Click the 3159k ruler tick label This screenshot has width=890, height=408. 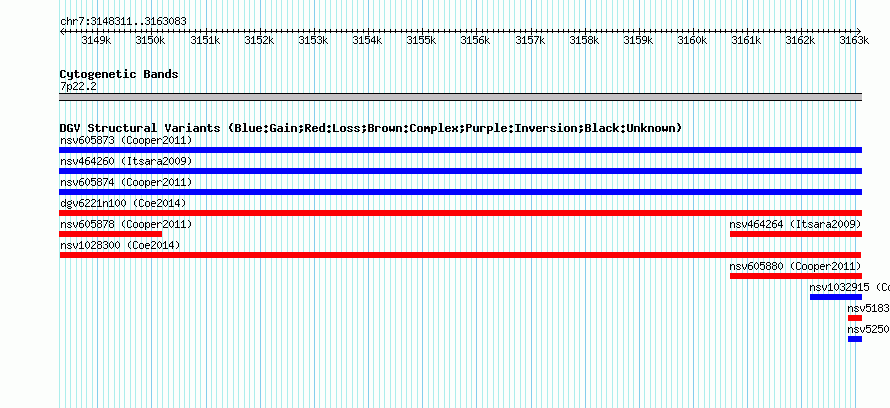pos(639,40)
